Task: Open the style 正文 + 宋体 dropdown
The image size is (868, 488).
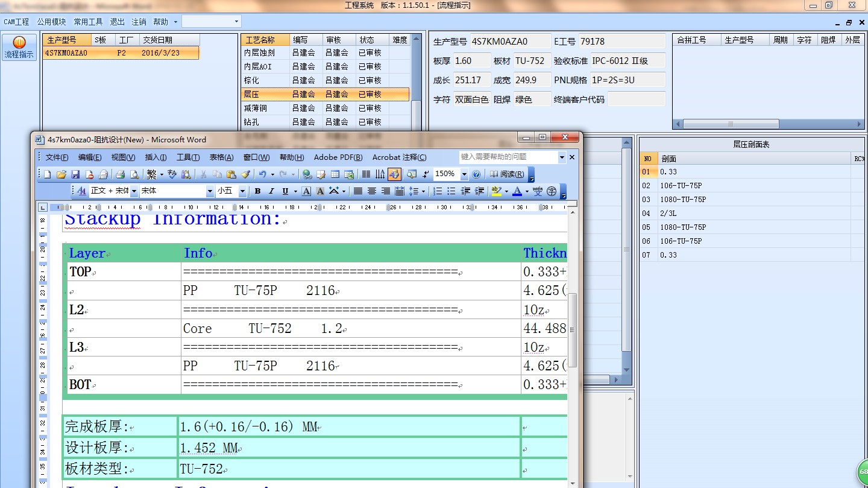Action: coord(134,191)
